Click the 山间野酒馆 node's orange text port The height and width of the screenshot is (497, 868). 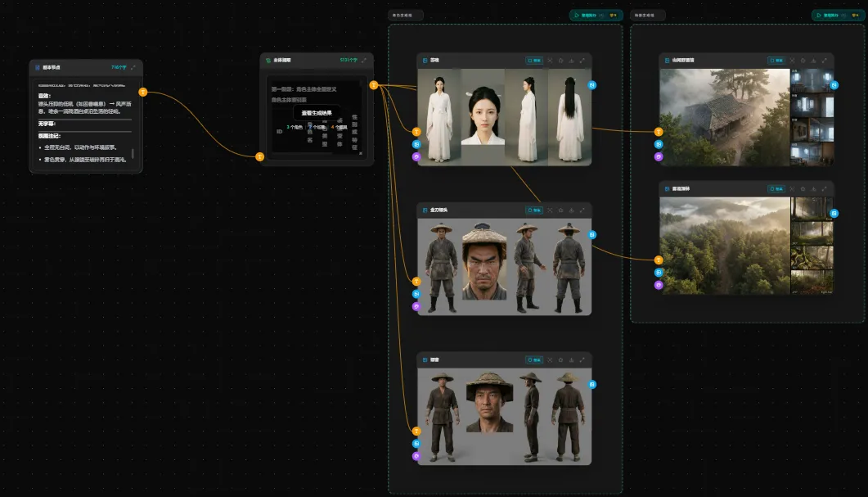(x=659, y=132)
